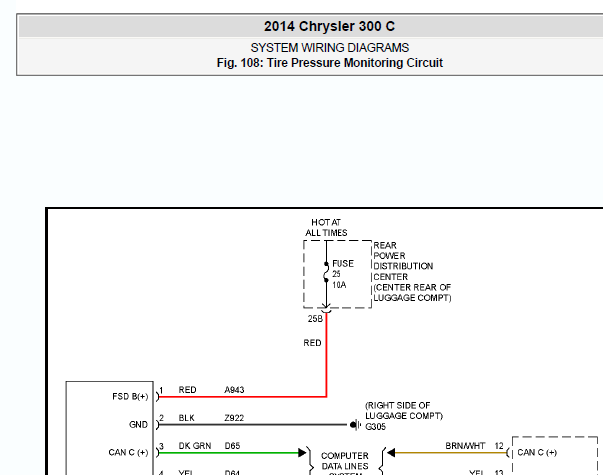The width and height of the screenshot is (603, 475).
Task: Click pin number '12' on right connector
Action: (x=499, y=446)
